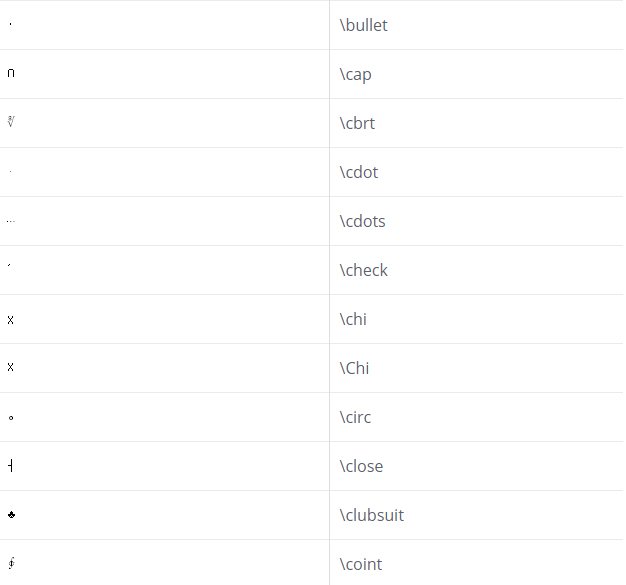
Task: Select the \cap code text
Action: [355, 75]
